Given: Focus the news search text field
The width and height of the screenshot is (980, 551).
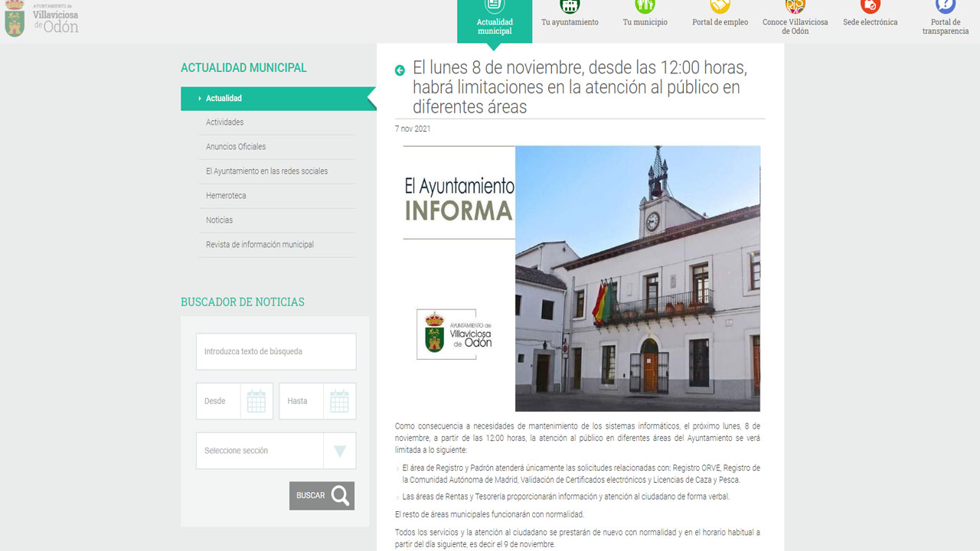Looking at the screenshot, I should 276,352.
